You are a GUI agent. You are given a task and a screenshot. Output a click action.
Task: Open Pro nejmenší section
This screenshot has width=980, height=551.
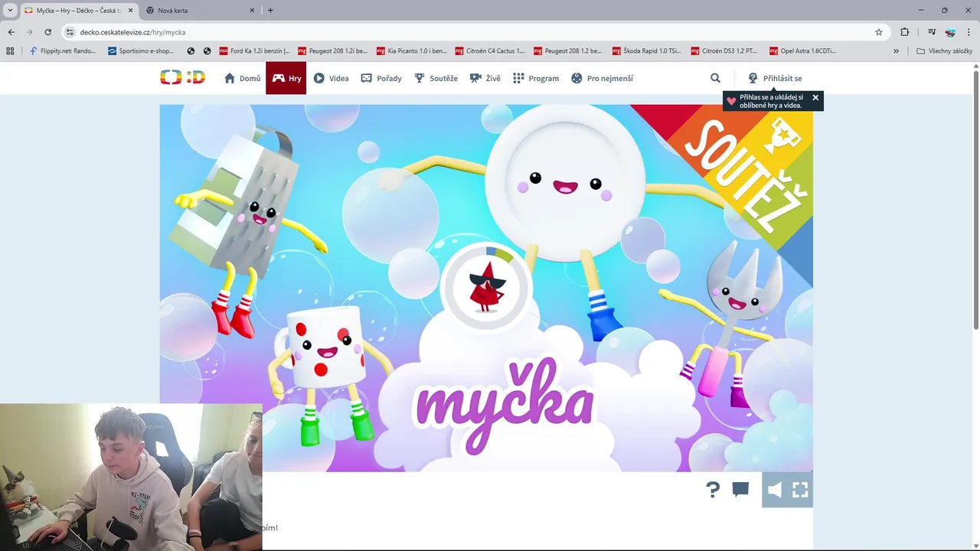pyautogui.click(x=602, y=78)
